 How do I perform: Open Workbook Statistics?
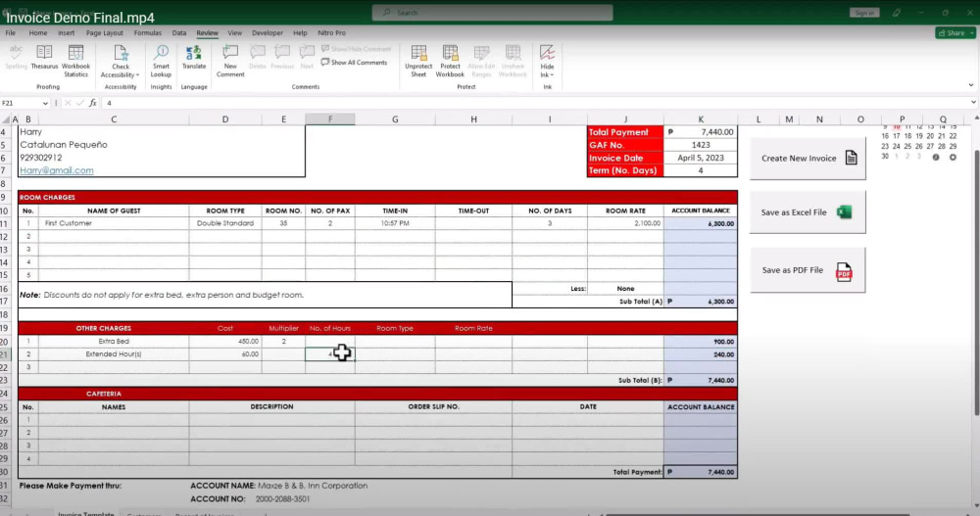point(75,62)
